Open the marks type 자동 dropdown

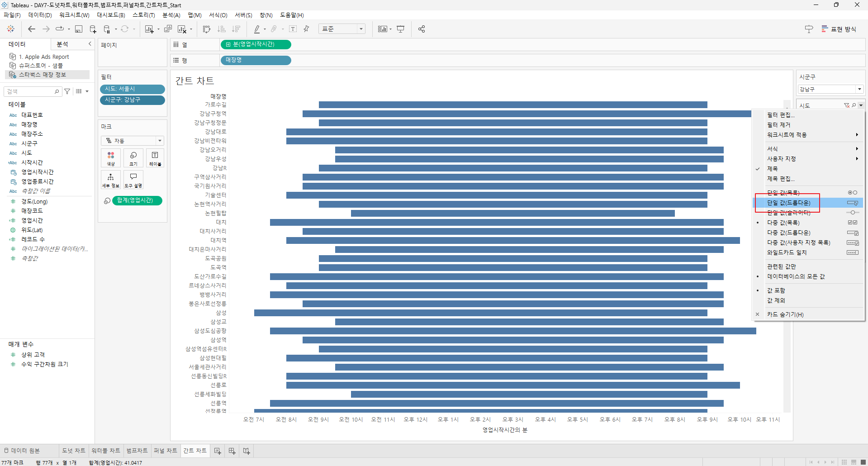pos(133,141)
